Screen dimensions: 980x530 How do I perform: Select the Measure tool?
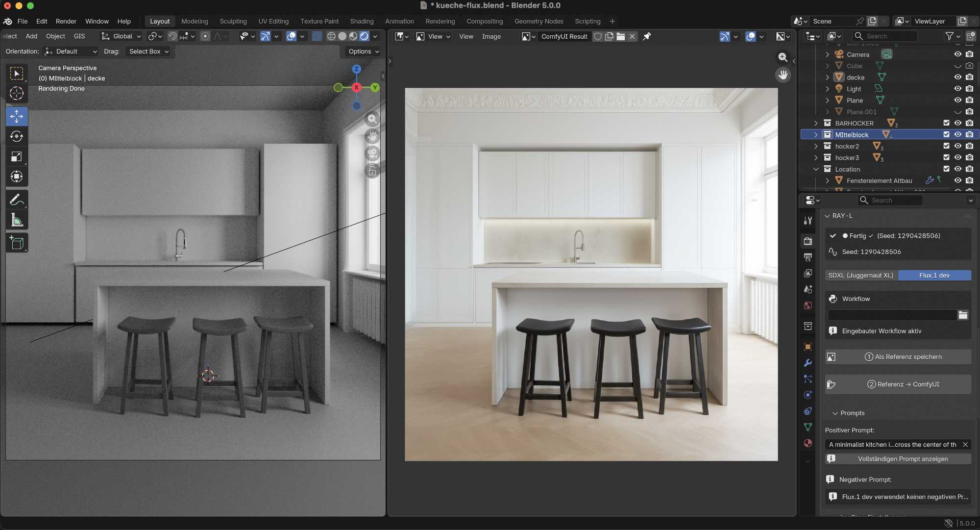point(17,220)
